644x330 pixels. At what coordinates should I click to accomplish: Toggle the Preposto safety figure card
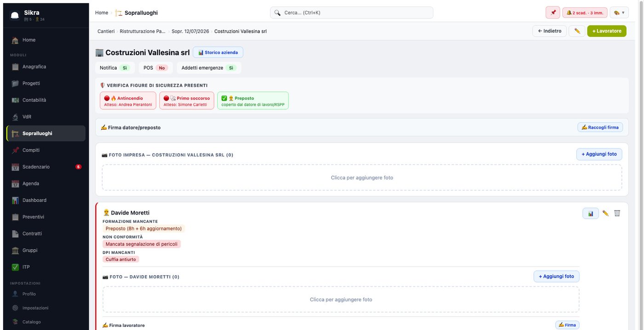point(253,101)
